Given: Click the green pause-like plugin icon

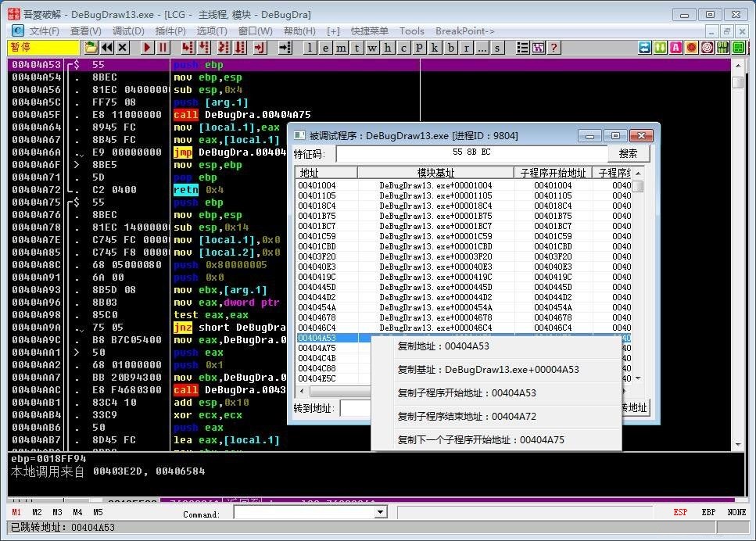Looking at the screenshot, I should (660, 47).
